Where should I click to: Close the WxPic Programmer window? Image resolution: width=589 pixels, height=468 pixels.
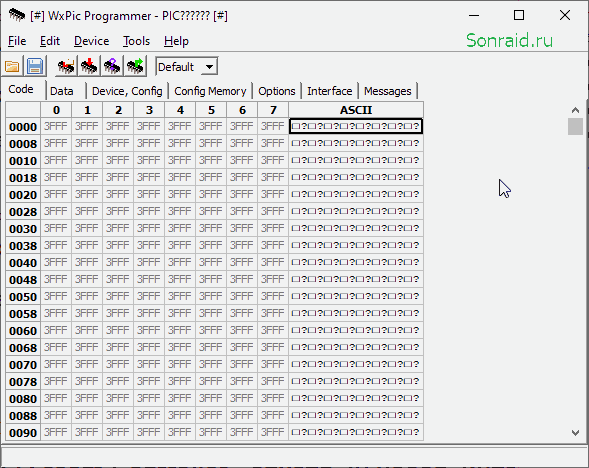565,15
